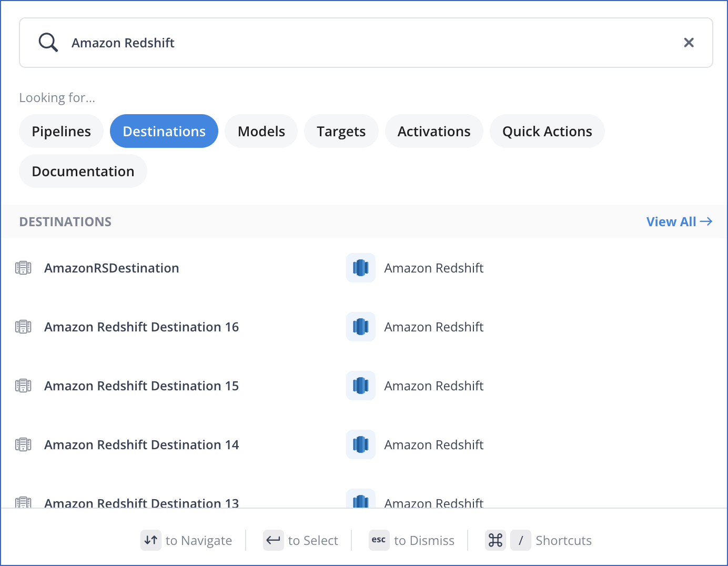Open View All destinations link
This screenshot has height=566, width=728.
pyautogui.click(x=679, y=221)
